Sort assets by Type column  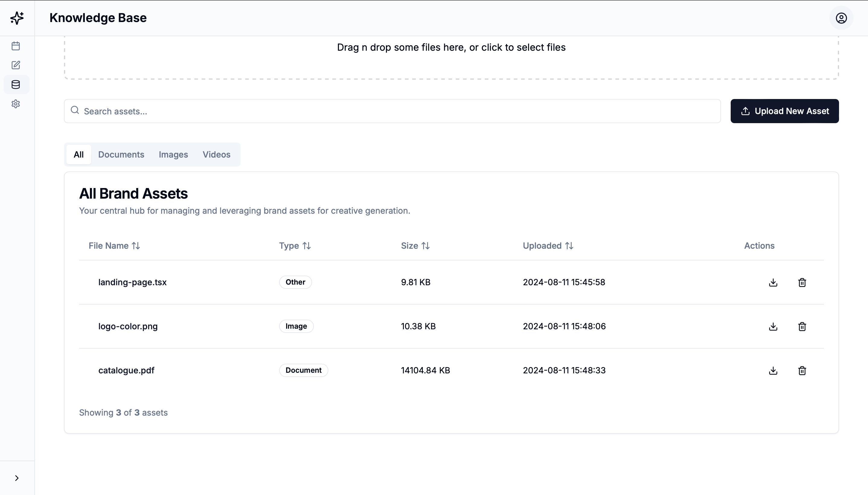coord(295,246)
